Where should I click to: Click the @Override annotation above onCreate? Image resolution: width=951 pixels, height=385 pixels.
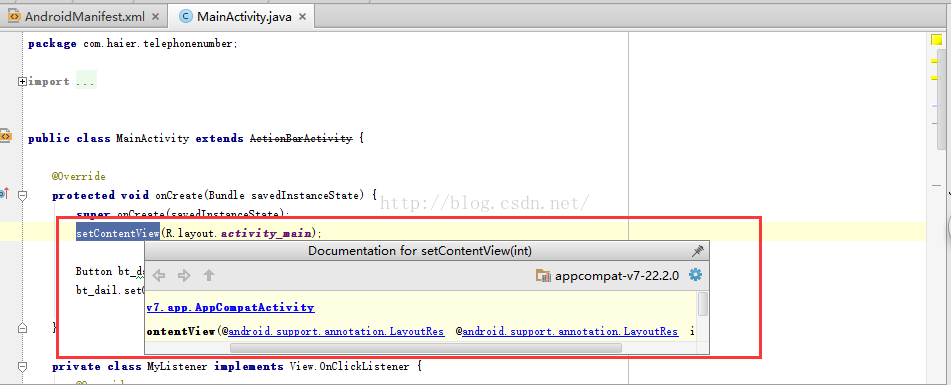(79, 176)
